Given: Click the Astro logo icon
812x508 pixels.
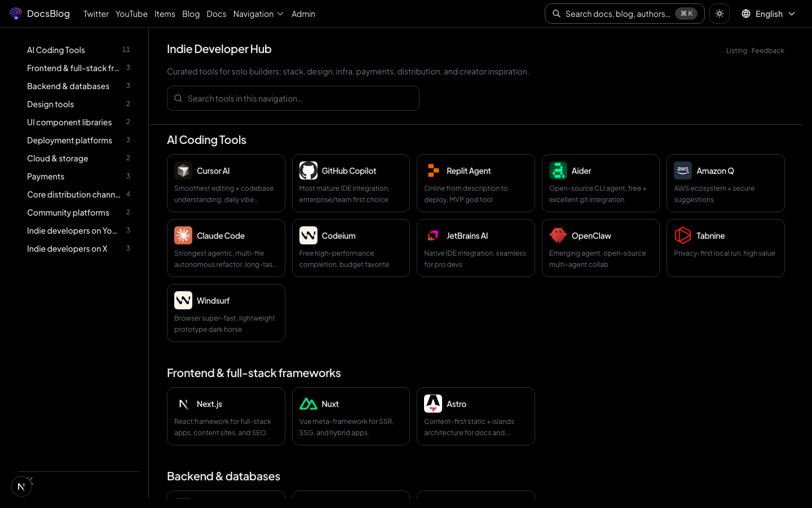Looking at the screenshot, I should [x=433, y=404].
